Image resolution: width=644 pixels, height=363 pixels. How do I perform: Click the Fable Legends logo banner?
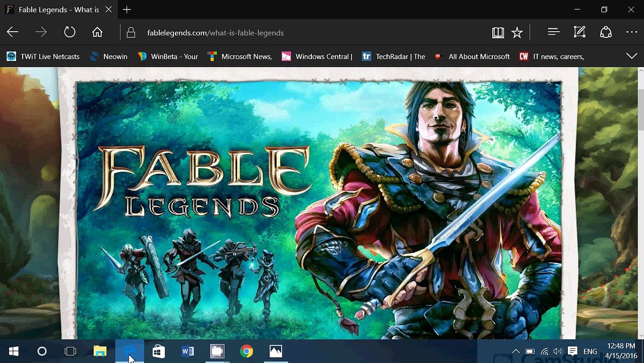[x=204, y=181]
